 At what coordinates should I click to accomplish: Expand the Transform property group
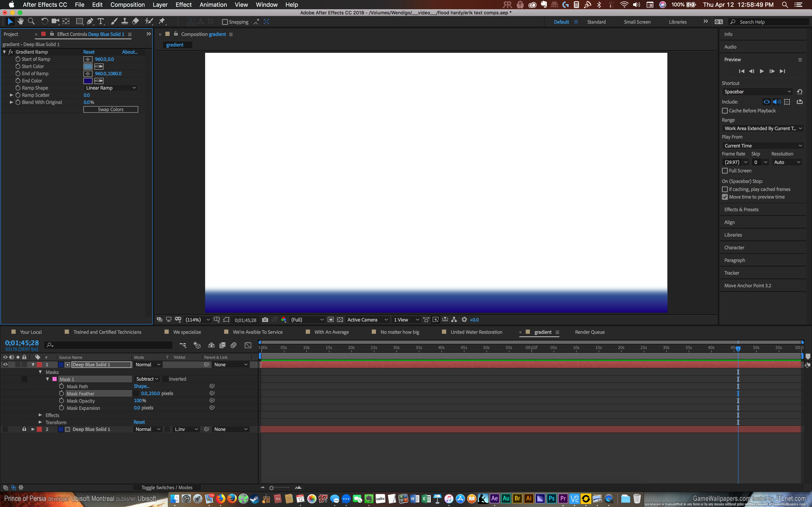coord(40,422)
